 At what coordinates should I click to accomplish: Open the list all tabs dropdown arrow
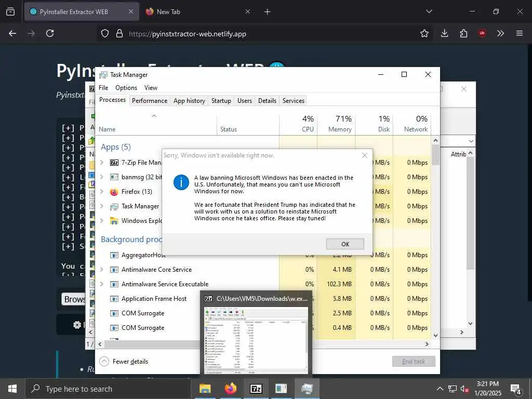[x=429, y=11]
